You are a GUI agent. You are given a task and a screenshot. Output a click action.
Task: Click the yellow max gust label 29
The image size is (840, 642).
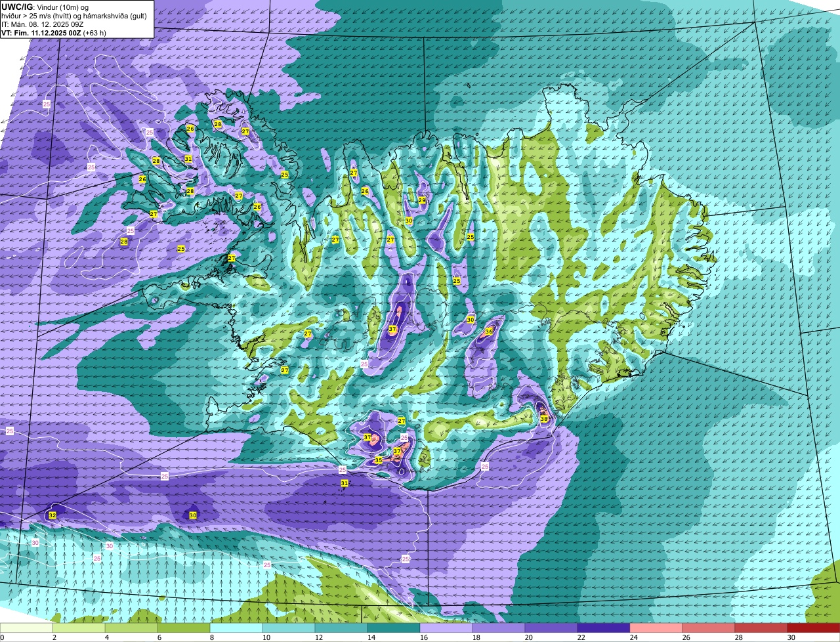(x=422, y=200)
